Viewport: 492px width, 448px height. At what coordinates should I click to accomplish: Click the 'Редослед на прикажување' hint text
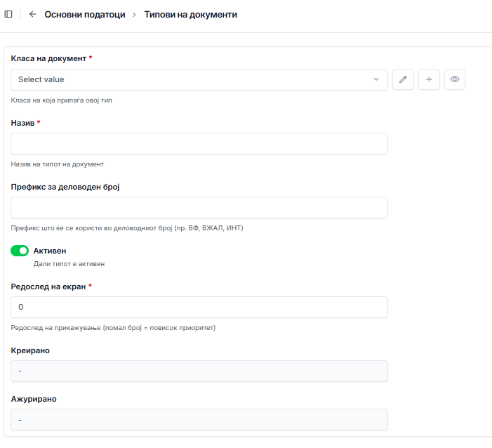pos(113,328)
